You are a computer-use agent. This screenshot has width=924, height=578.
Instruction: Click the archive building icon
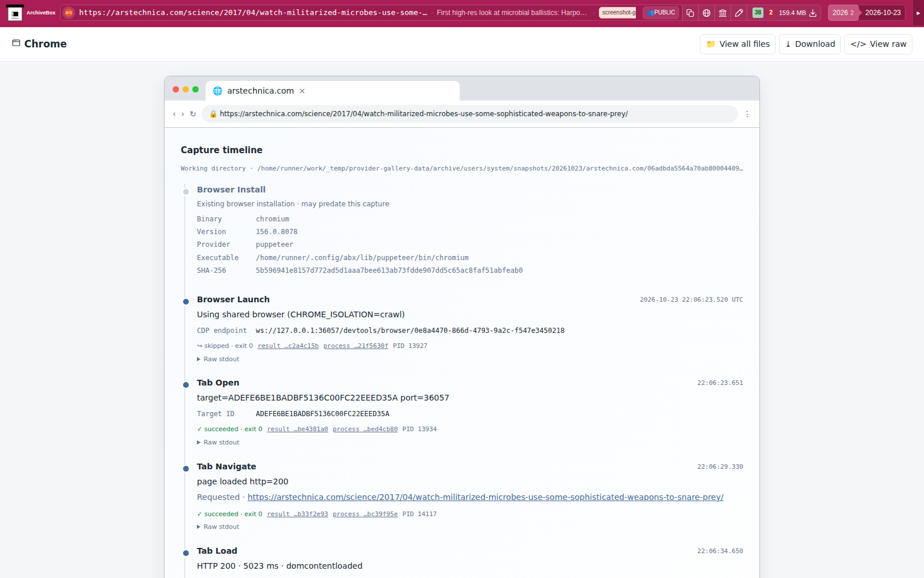coord(722,13)
